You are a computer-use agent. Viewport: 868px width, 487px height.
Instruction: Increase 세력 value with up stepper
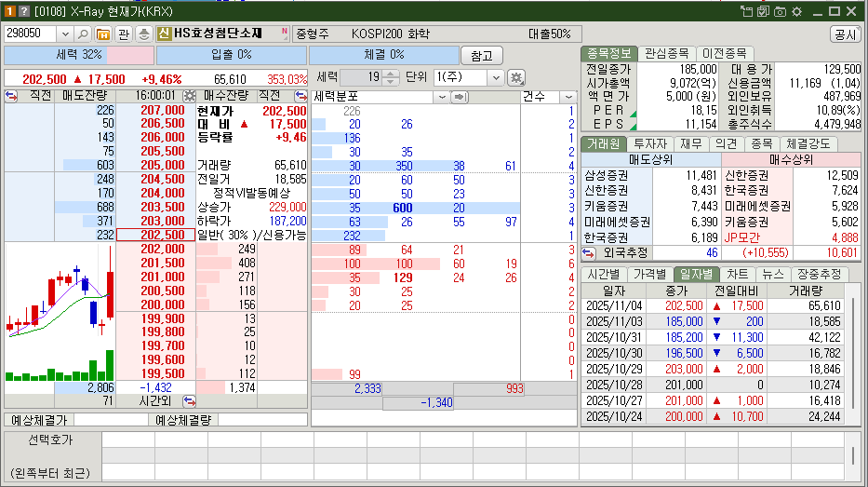click(x=390, y=74)
